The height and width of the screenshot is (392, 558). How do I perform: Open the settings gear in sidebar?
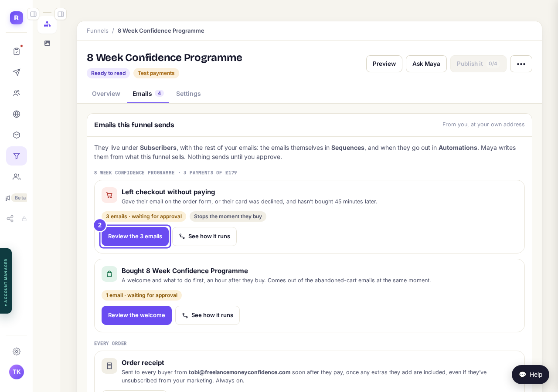(x=17, y=351)
